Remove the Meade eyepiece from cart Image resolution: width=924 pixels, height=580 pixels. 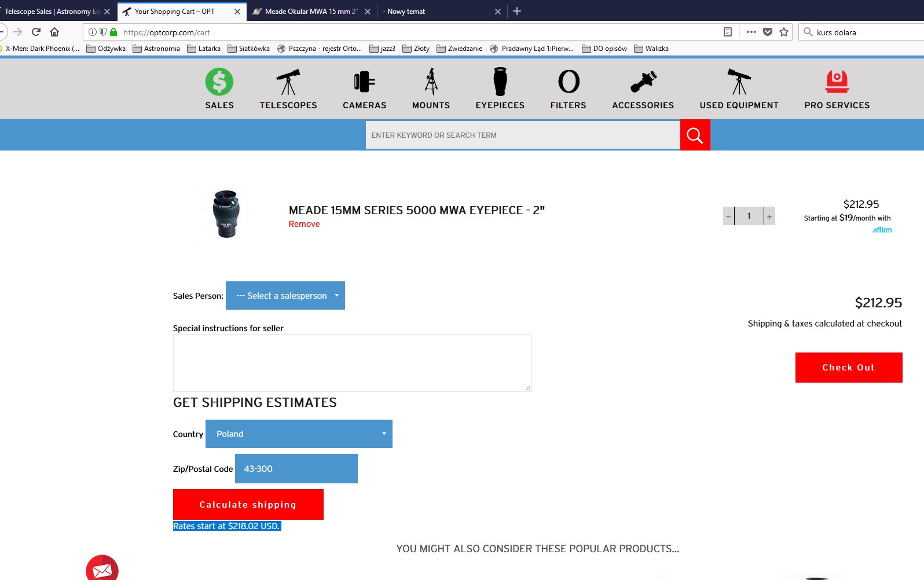click(x=304, y=225)
